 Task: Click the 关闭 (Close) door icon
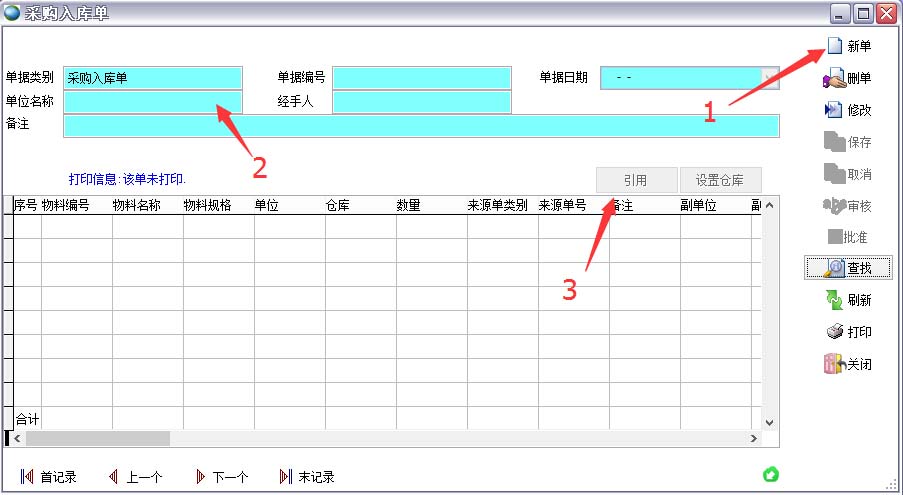coord(834,364)
